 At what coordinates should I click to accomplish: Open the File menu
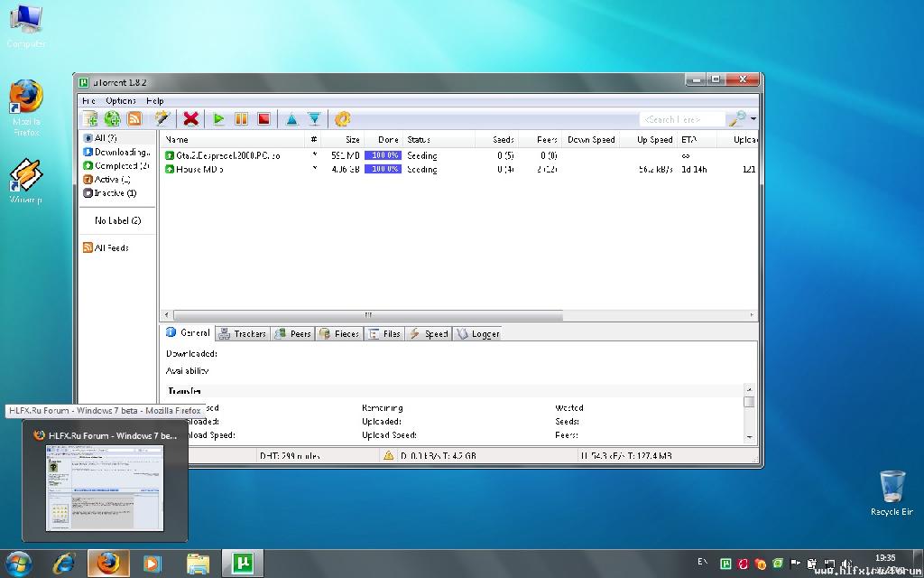pos(88,101)
